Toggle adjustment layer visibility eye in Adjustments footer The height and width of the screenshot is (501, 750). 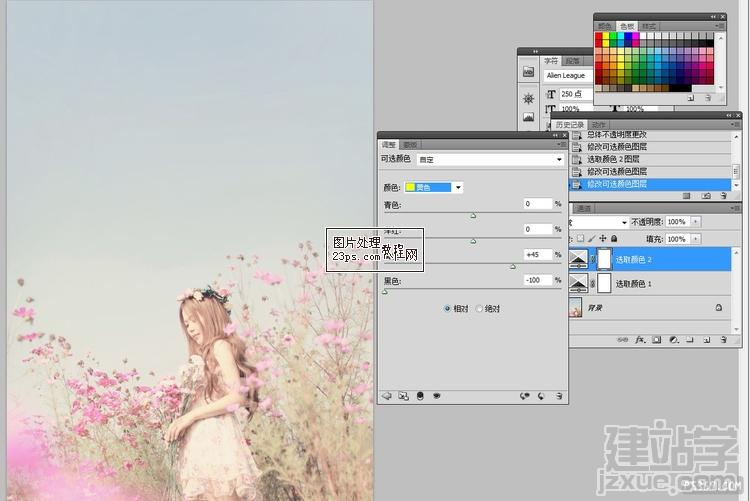click(x=436, y=396)
